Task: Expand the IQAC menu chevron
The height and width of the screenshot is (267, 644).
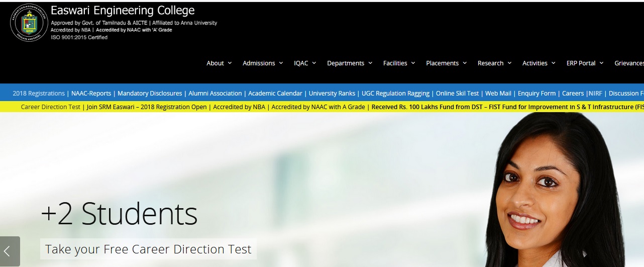Action: [x=314, y=63]
